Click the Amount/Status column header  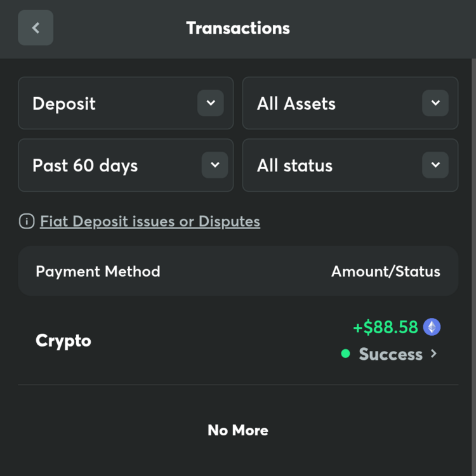385,272
